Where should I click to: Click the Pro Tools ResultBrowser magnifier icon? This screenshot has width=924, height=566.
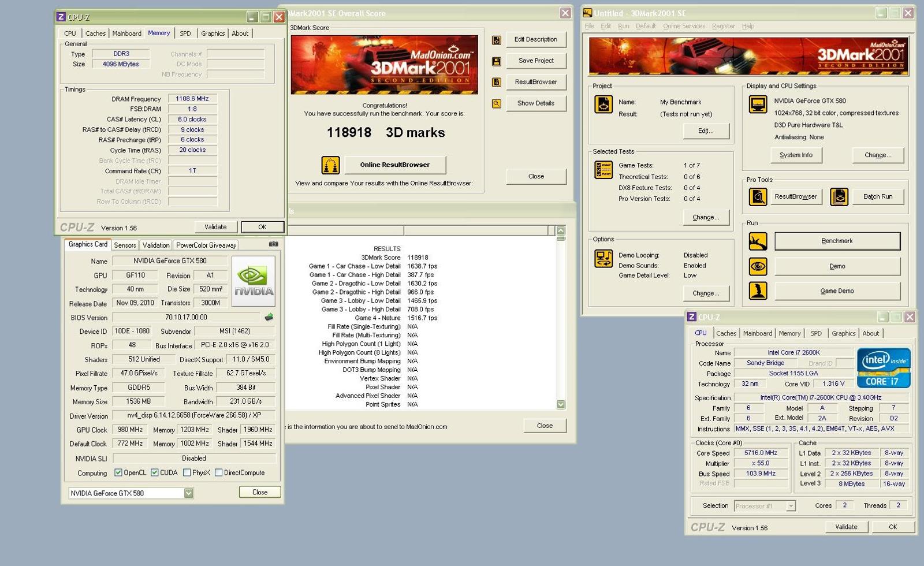[x=758, y=197]
